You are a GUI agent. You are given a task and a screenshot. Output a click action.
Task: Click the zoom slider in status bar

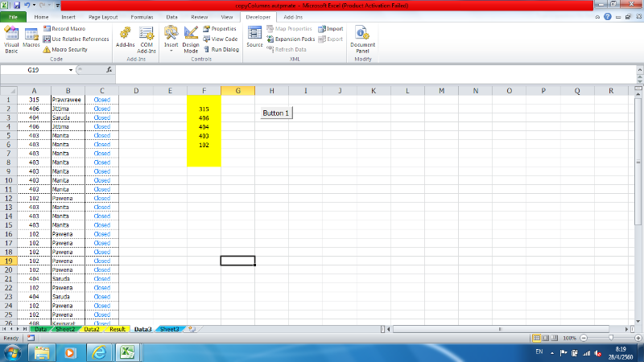pyautogui.click(x=612, y=338)
